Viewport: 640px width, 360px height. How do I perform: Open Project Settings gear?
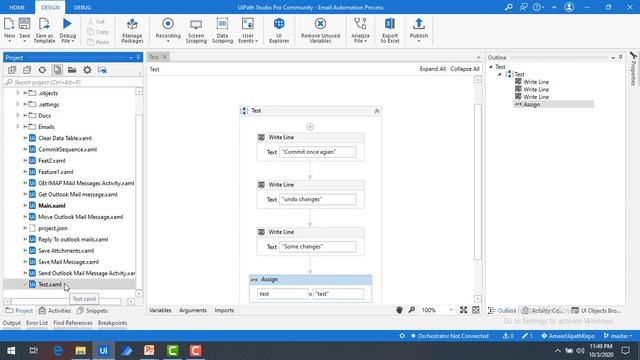click(x=87, y=70)
